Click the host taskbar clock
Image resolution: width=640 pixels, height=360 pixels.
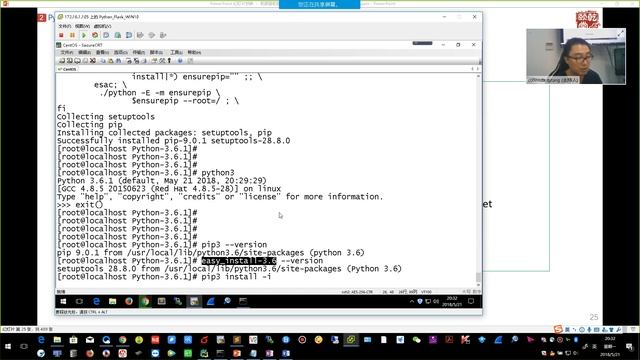(x=610, y=346)
